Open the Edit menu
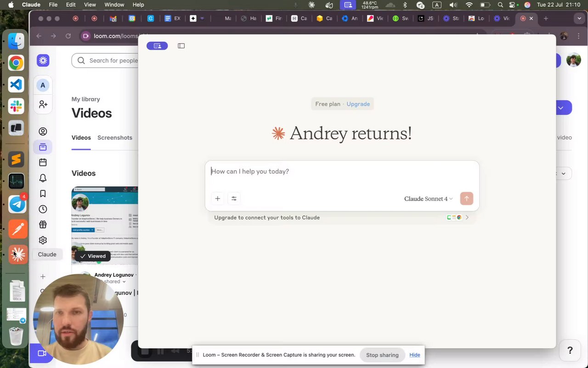Viewport: 588px width, 368px height. tap(71, 5)
